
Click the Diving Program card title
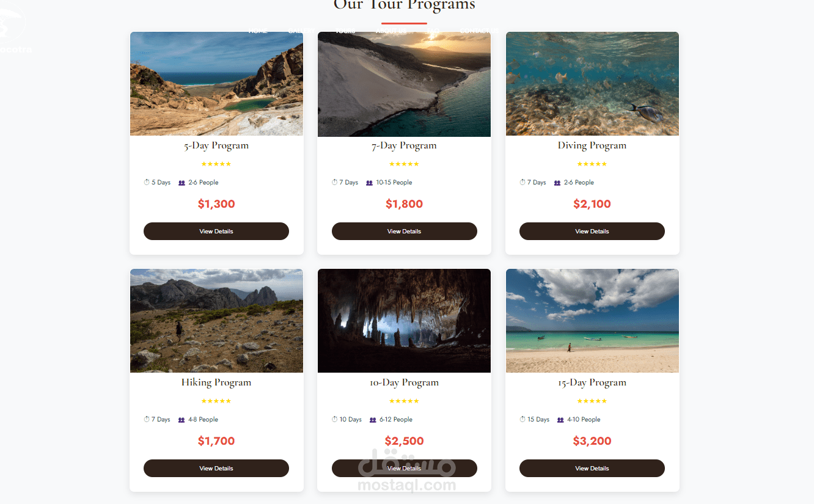(592, 145)
